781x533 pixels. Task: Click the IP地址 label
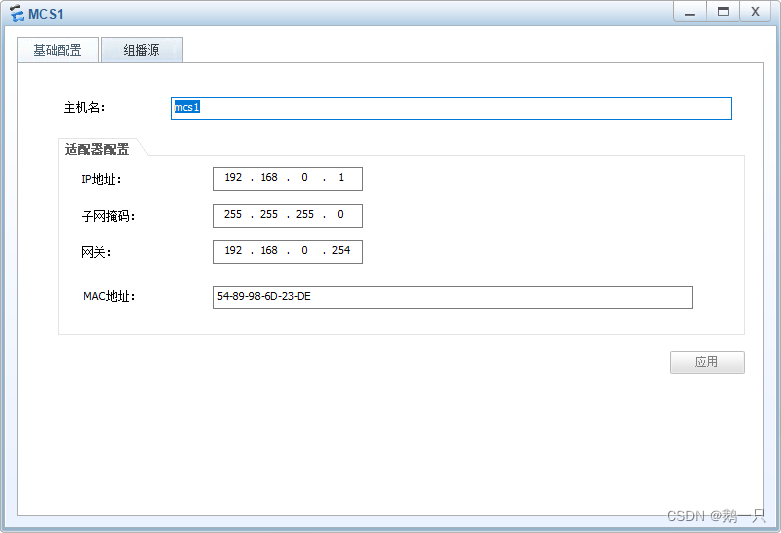tap(101, 179)
